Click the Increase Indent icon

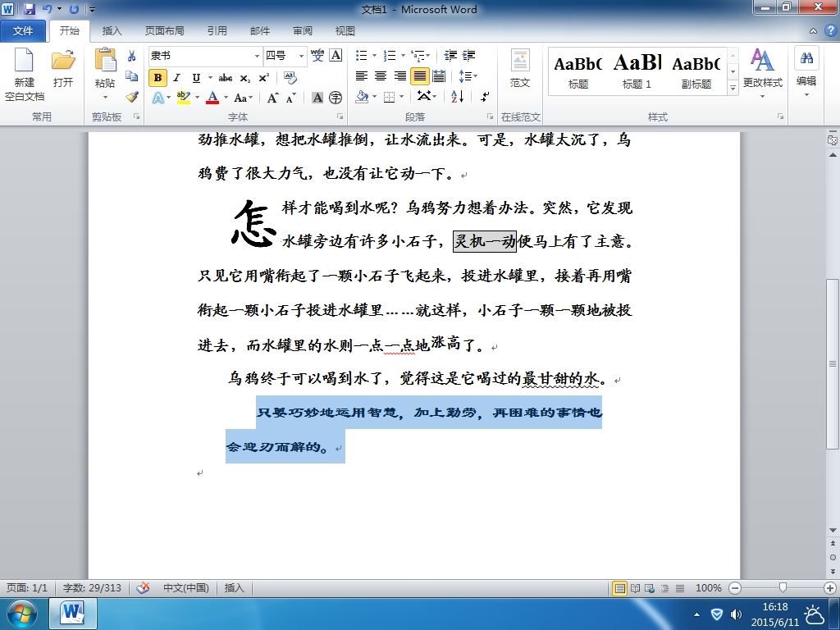point(468,55)
